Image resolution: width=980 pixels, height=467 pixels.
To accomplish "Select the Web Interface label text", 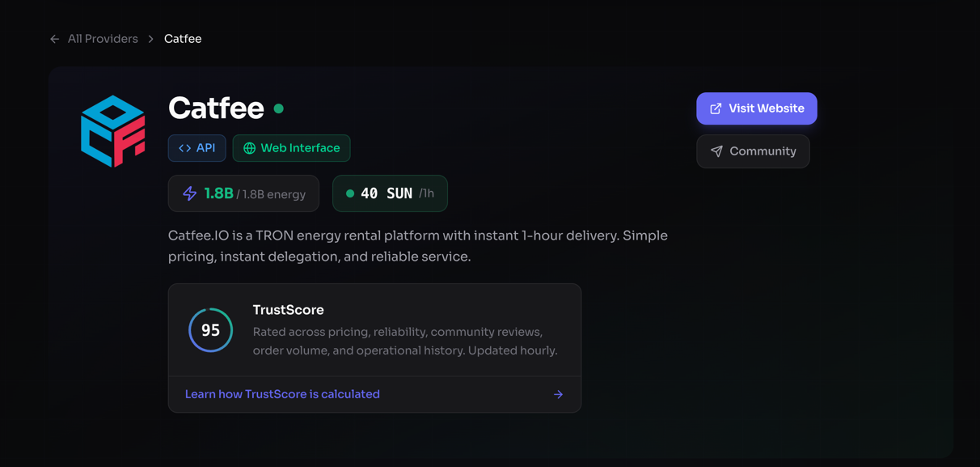I will tap(300, 148).
